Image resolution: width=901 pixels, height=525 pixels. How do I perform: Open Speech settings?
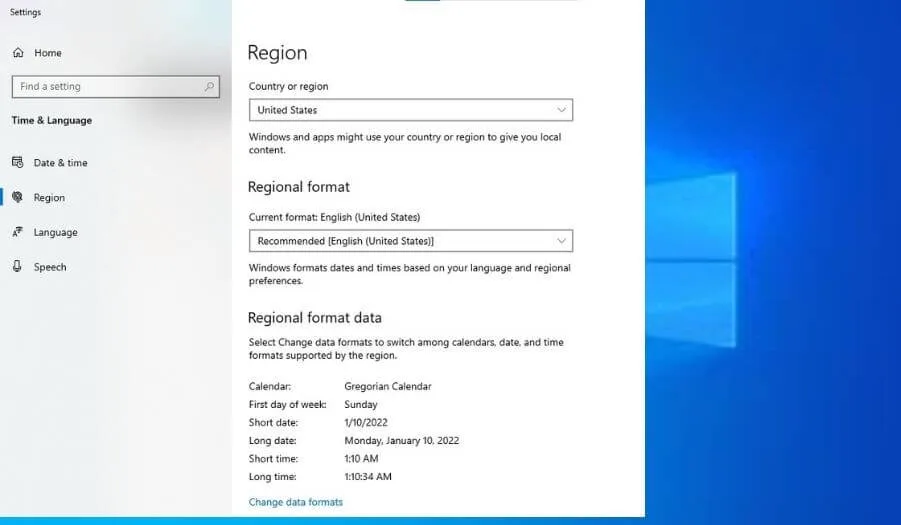pos(50,267)
